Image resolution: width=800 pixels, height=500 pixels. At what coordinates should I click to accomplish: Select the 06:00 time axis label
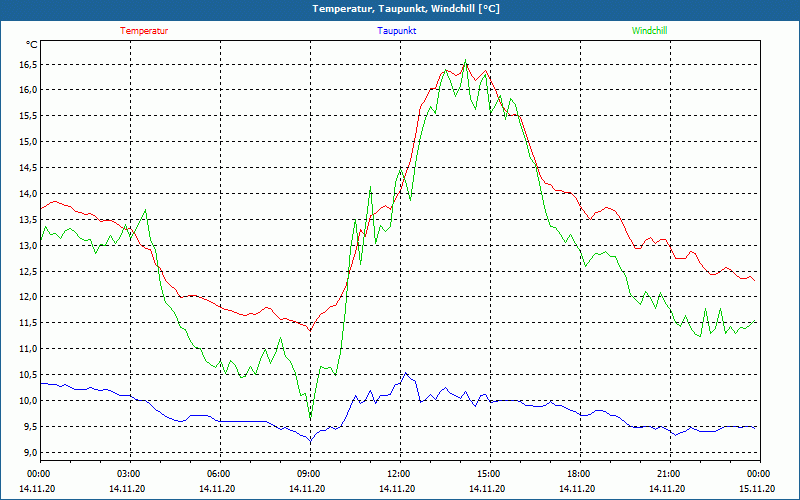[x=219, y=473]
